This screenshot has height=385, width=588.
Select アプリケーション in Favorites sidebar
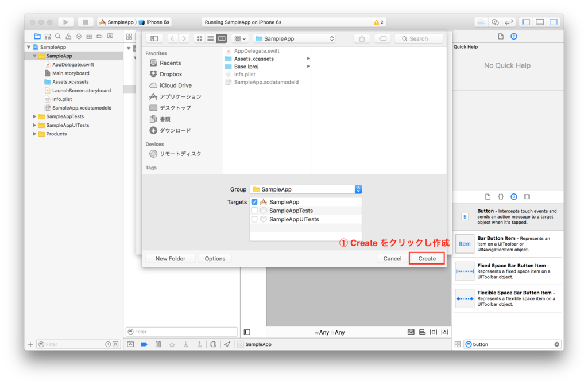[x=180, y=97]
